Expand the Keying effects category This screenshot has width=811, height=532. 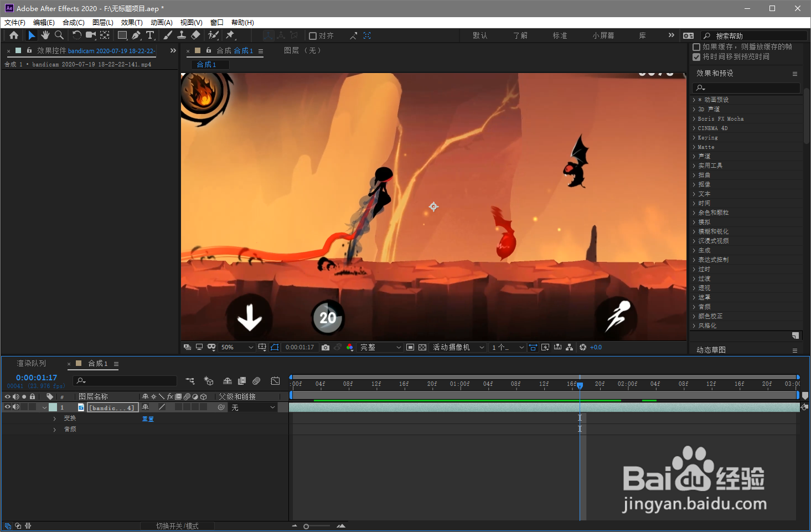point(694,138)
